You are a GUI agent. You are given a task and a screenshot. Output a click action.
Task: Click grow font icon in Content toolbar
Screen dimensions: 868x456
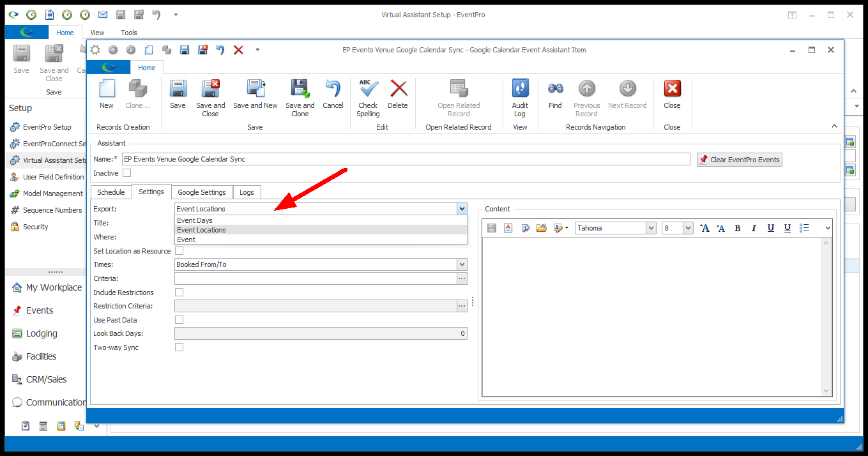pyautogui.click(x=704, y=228)
